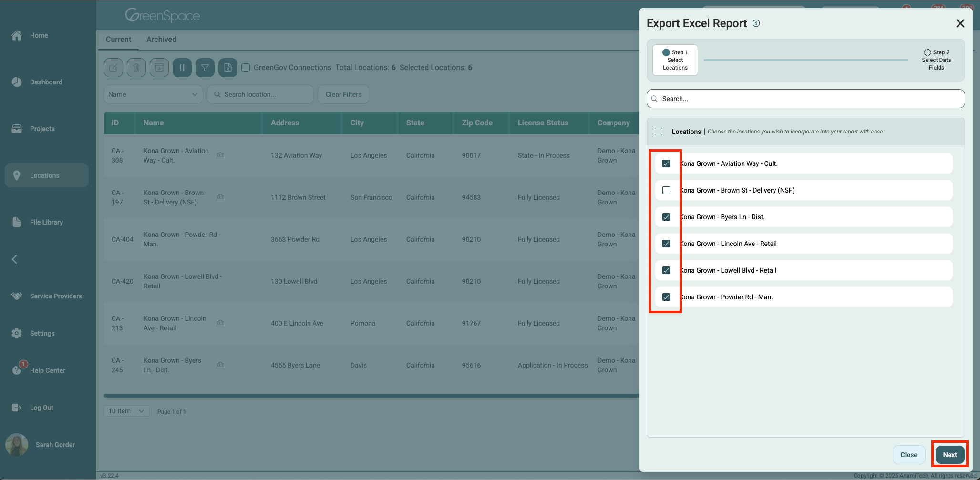
Task: Uncheck Kona Grown - Byers Ln - Dist.
Action: 666,217
